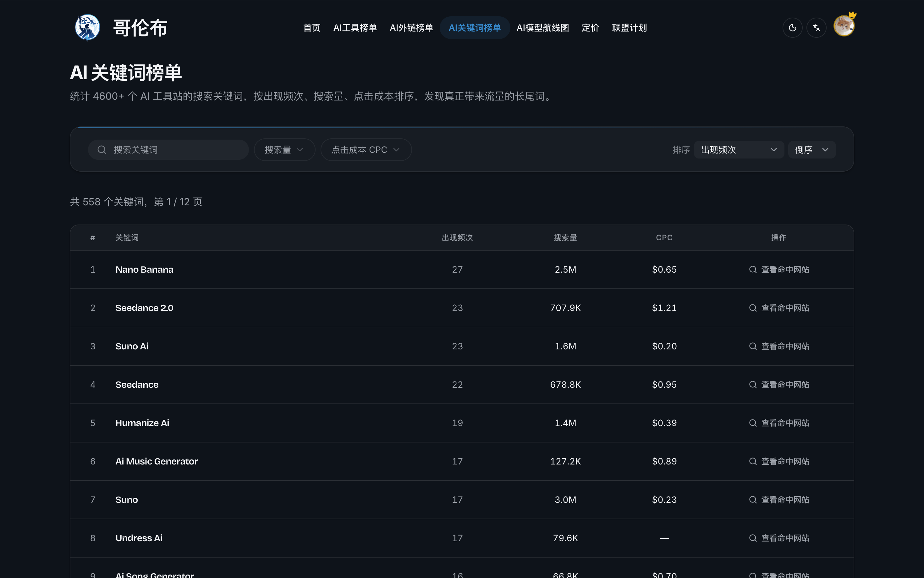Go to the 首页 nav item

312,28
